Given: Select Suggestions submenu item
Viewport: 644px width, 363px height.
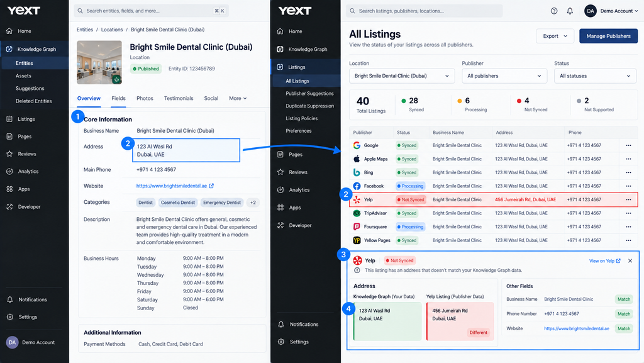Looking at the screenshot, I should coord(30,88).
